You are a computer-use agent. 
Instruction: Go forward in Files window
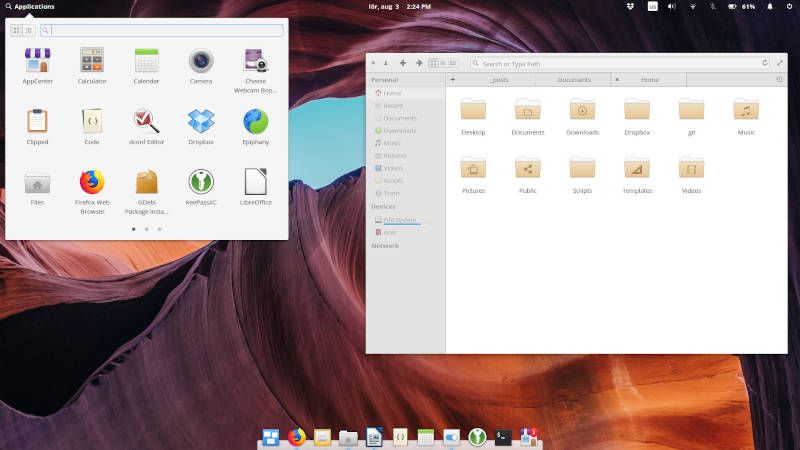[x=419, y=63]
